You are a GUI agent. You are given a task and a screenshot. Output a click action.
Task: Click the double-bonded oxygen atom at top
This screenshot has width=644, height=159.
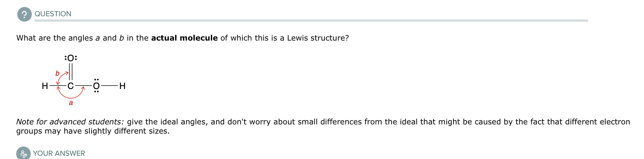(x=71, y=58)
